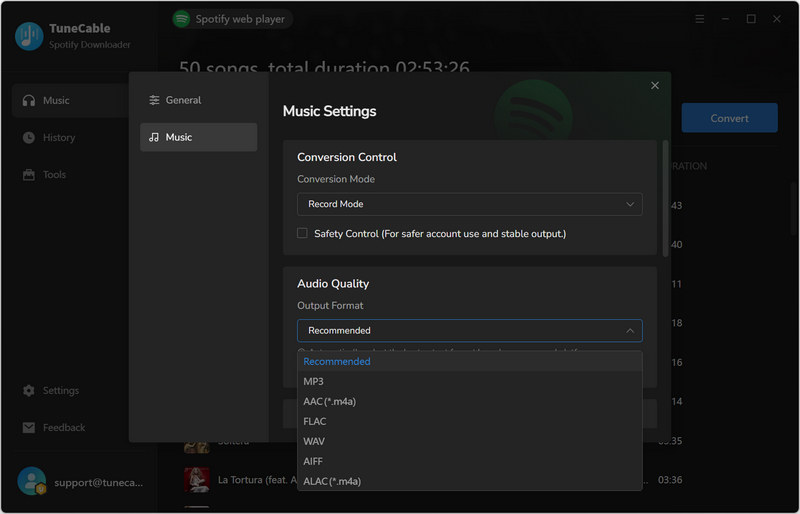Open Tools in the left sidebar

coord(54,175)
